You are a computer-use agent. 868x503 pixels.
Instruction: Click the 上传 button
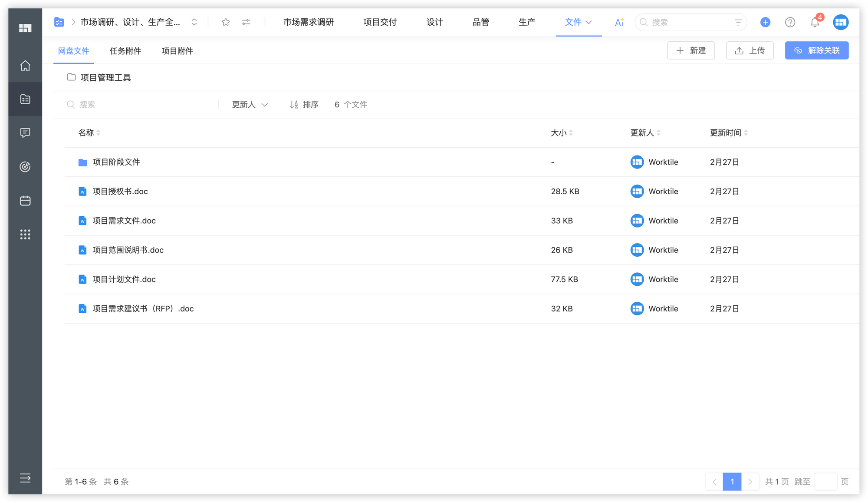click(x=750, y=51)
